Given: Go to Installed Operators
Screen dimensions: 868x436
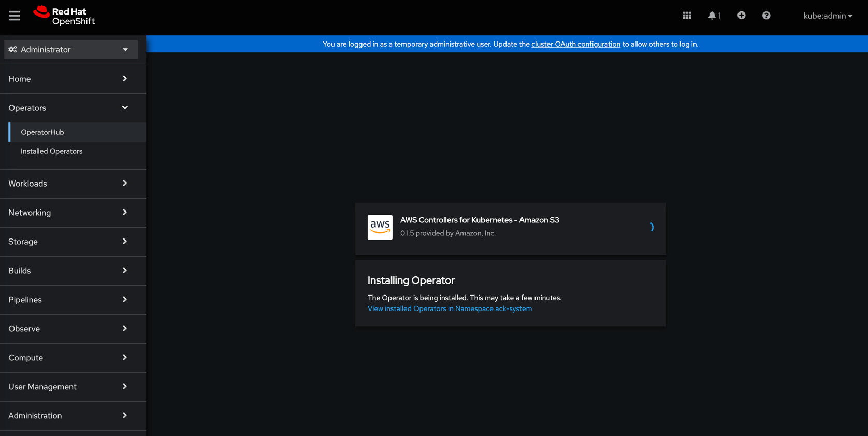Looking at the screenshot, I should click(x=51, y=151).
